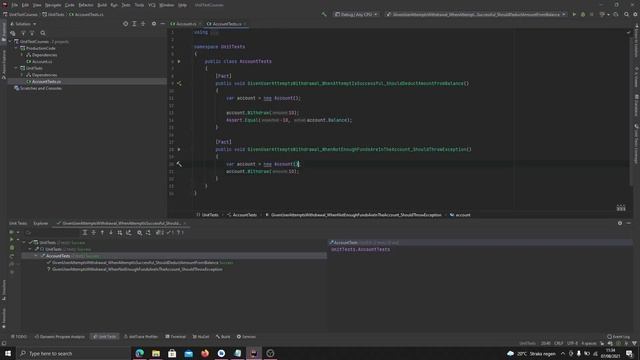Collapse all nodes in Solution explorer toolbar

pyautogui.click(x=143, y=24)
